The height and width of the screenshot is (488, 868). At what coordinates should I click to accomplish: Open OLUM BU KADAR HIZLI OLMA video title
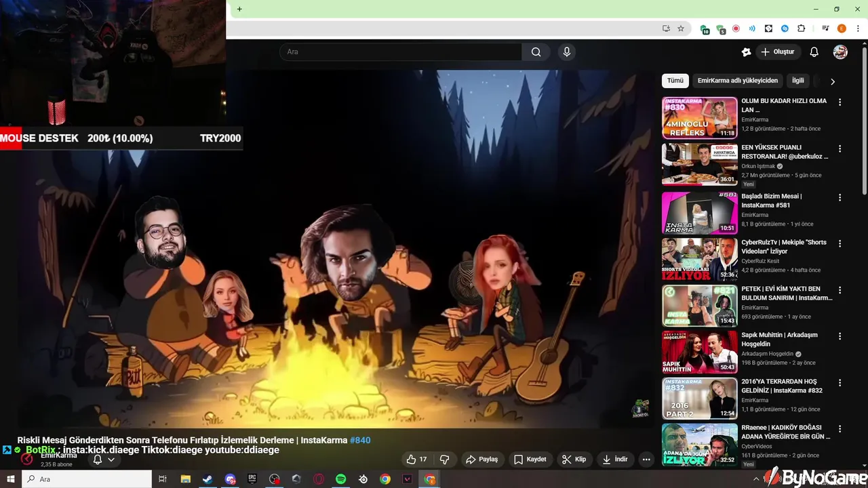coord(784,105)
